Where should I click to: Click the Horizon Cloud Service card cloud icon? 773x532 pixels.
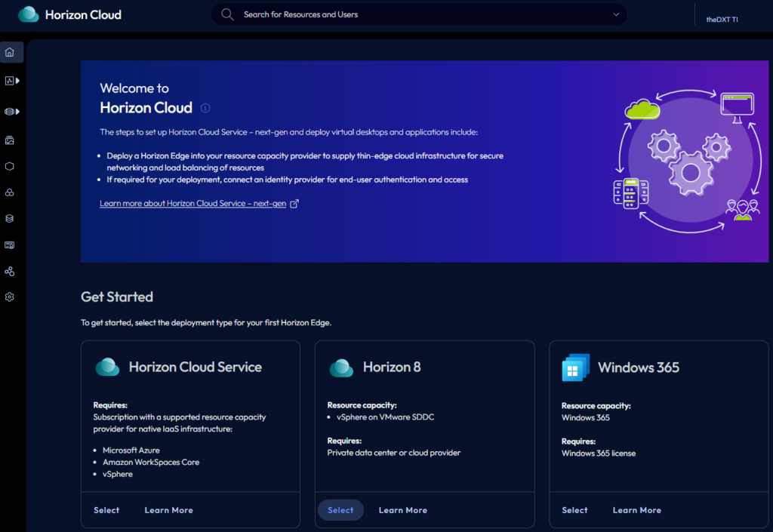[x=107, y=367]
